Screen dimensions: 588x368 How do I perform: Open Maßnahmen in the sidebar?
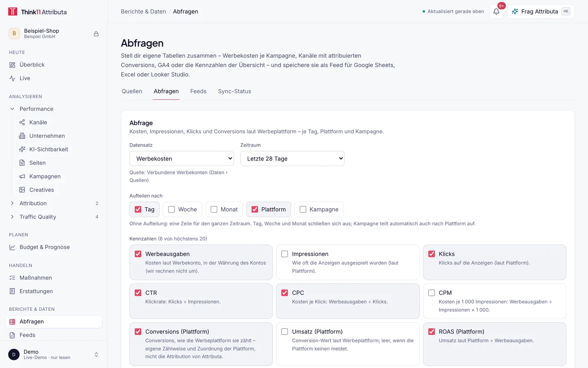pyautogui.click(x=54, y=278)
